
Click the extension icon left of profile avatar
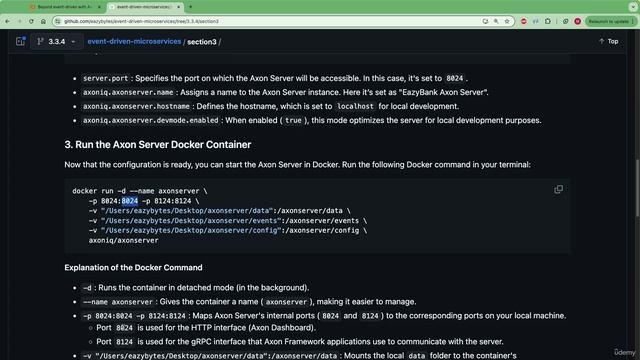pyautogui.click(x=566, y=21)
